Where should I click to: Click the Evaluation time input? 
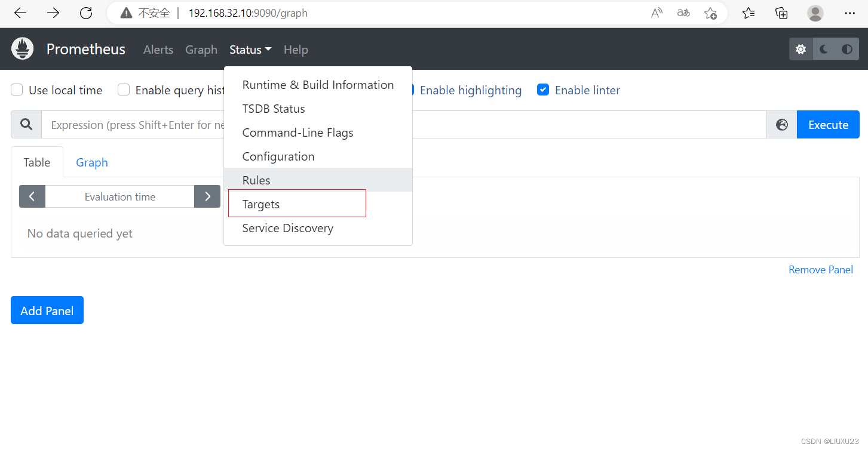[120, 196]
